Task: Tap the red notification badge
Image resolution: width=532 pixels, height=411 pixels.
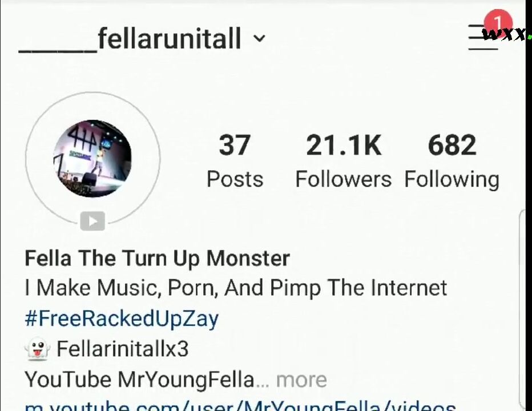Action: pos(498,22)
